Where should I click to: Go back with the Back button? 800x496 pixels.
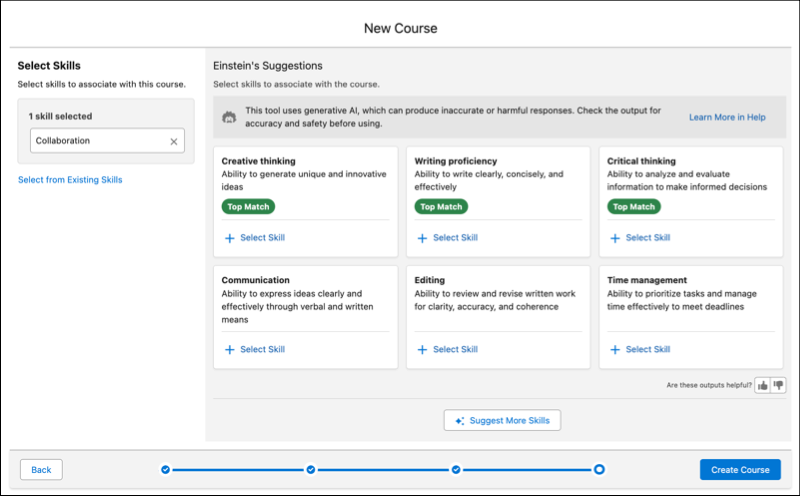coord(41,469)
